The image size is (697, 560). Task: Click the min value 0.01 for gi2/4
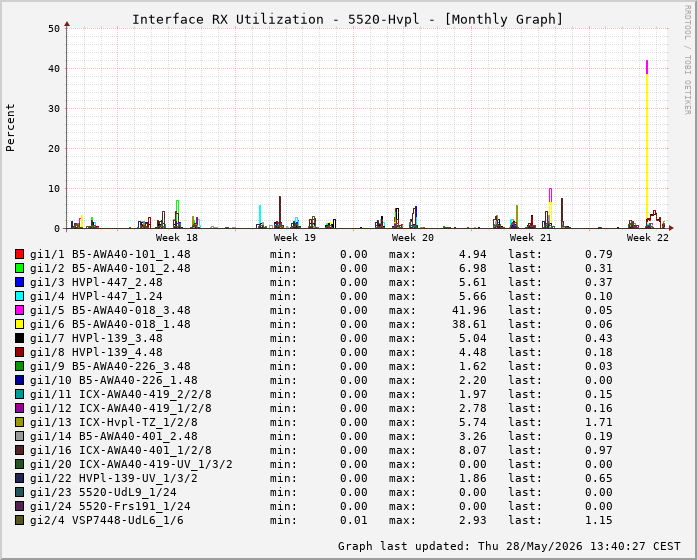pos(354,520)
